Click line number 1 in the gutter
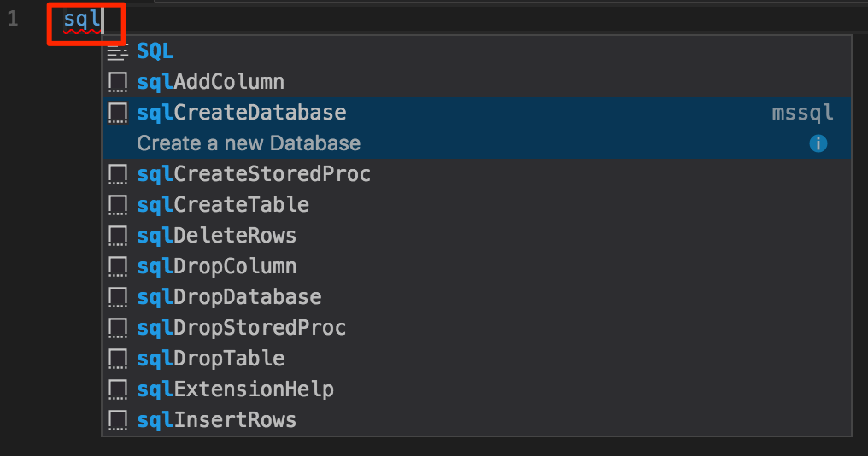 pos(13,20)
